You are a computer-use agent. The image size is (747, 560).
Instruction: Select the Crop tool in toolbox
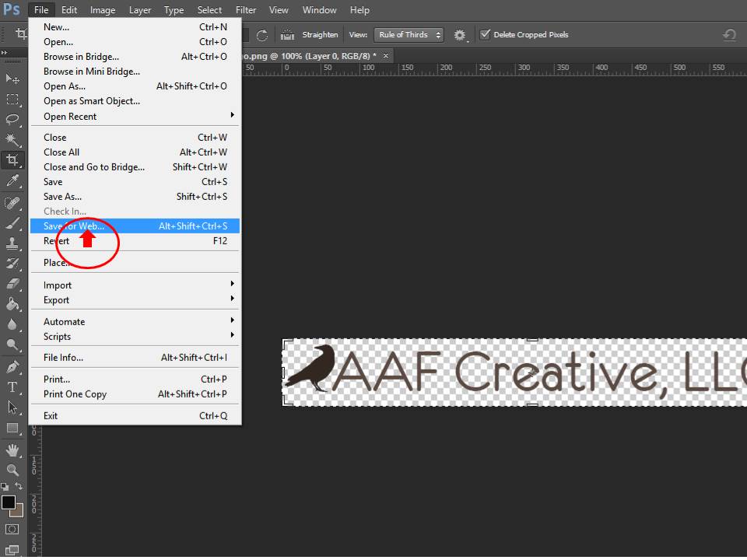(x=12, y=160)
